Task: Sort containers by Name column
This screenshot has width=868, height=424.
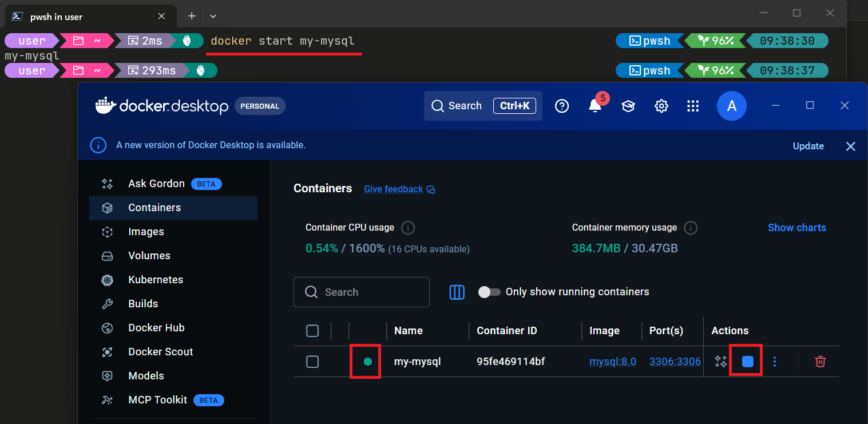Action: tap(409, 331)
